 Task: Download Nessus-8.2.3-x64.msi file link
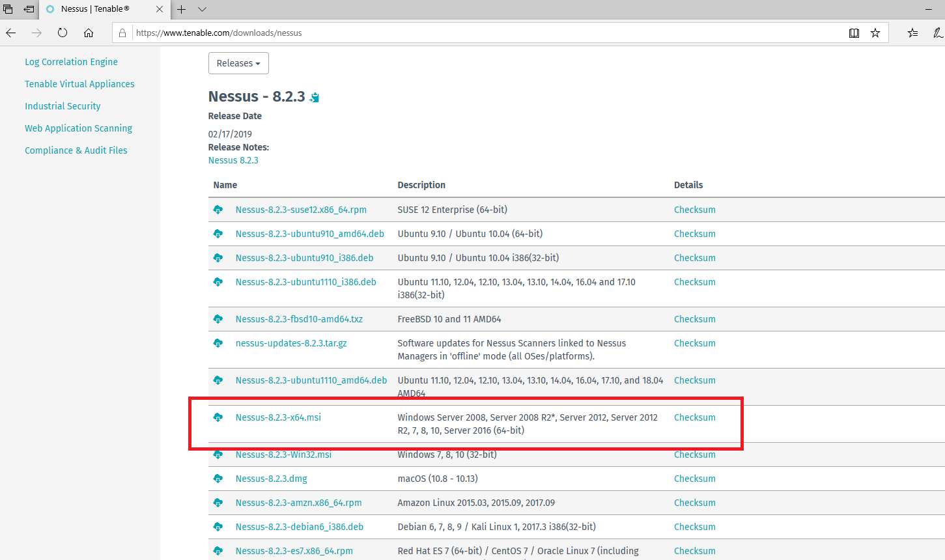[x=278, y=417]
